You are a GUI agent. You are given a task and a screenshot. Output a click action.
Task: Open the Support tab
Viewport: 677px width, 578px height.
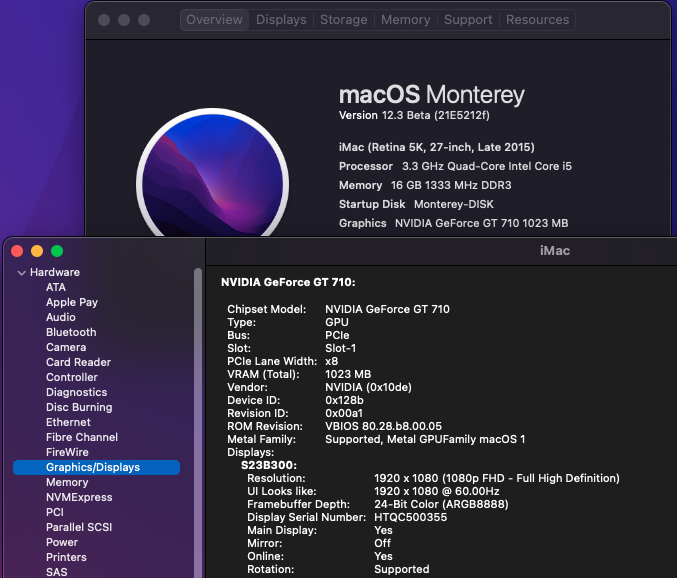pyautogui.click(x=468, y=20)
